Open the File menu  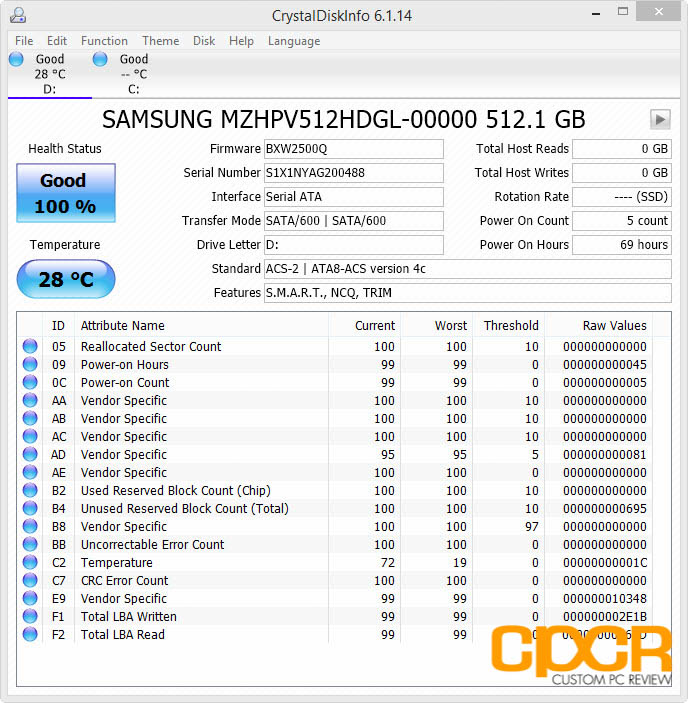24,41
